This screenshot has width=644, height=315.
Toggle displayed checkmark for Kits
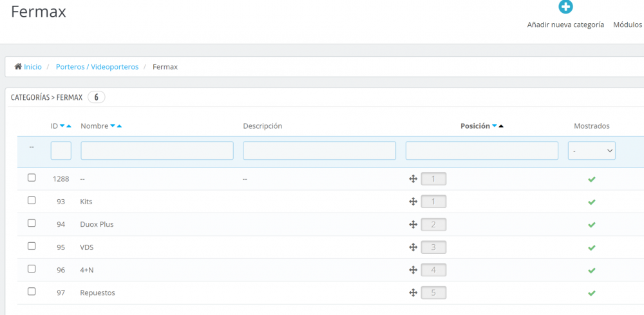[591, 202]
